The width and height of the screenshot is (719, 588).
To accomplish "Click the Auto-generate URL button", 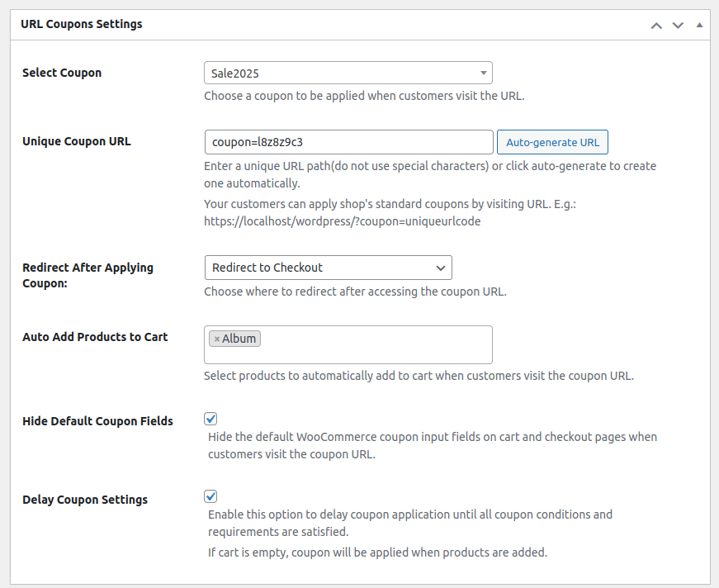I will pos(552,142).
